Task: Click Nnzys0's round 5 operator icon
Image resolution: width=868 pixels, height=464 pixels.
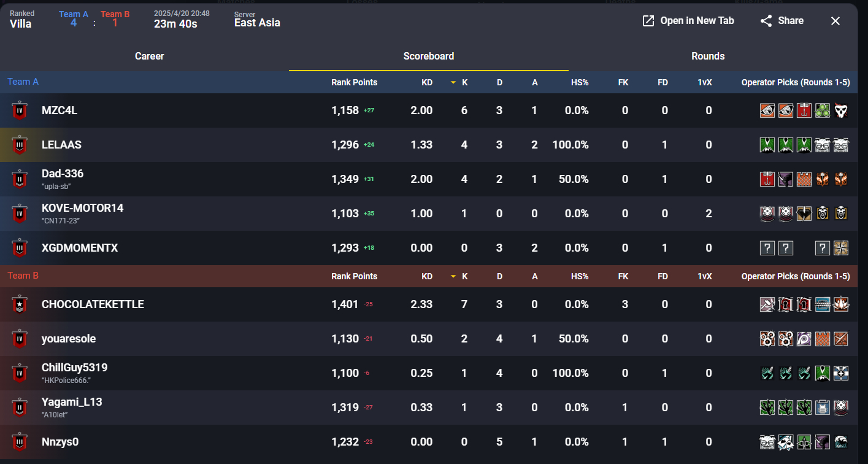Action: 841,442
